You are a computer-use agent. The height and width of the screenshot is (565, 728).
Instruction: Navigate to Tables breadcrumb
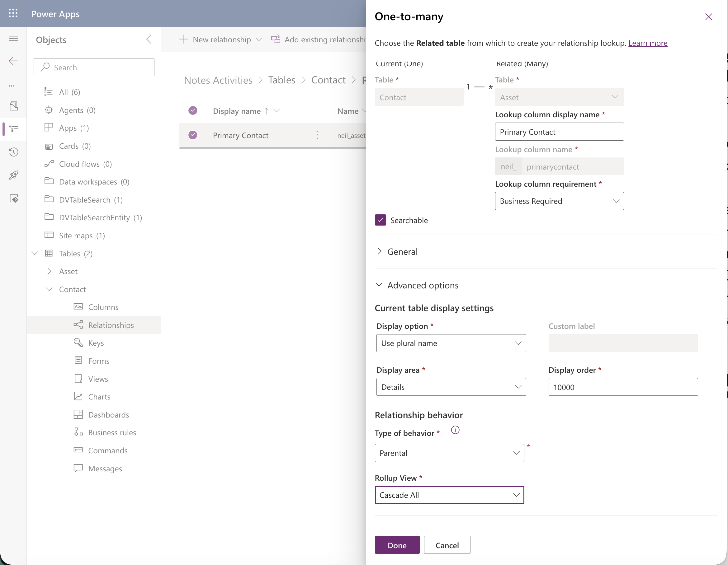[282, 80]
